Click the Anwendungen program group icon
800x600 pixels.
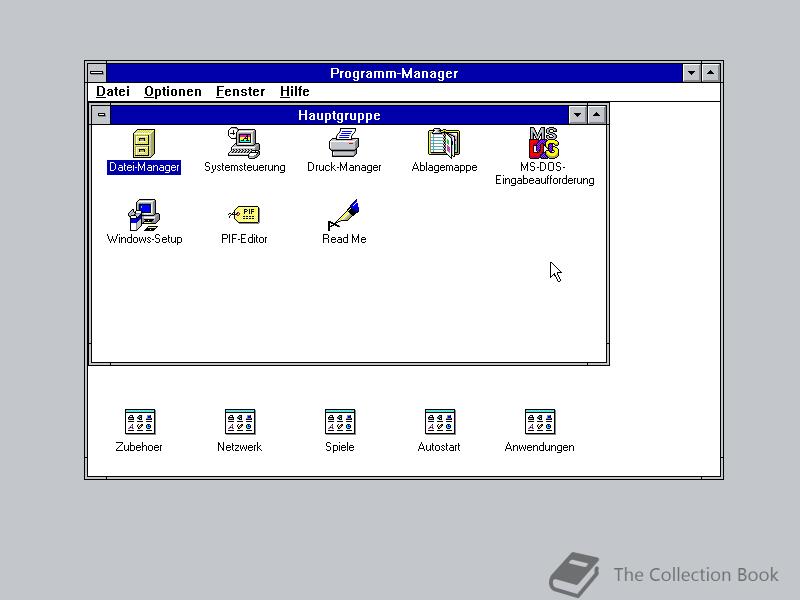pos(540,422)
